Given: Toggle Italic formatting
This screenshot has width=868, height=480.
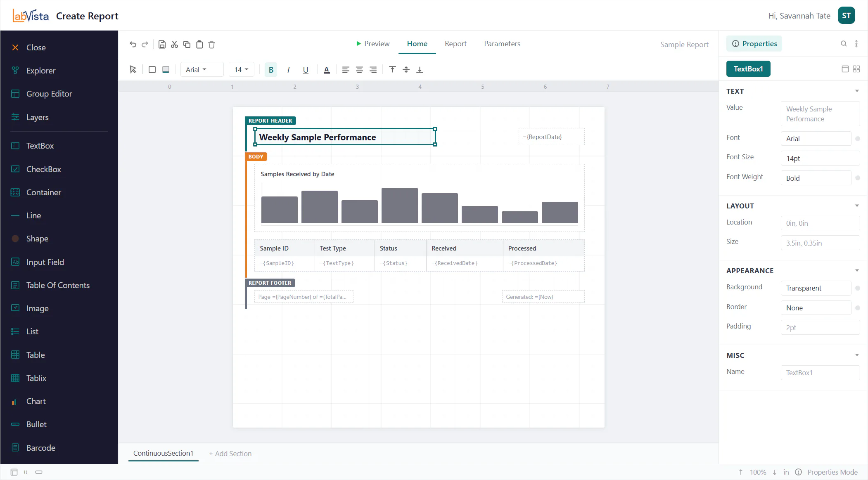Looking at the screenshot, I should (x=288, y=69).
